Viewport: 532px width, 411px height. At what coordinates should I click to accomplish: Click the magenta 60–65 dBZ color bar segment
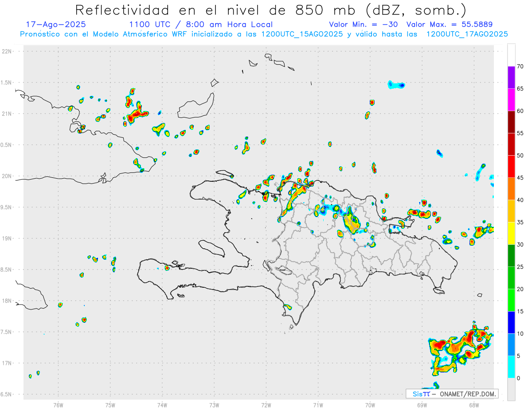pyautogui.click(x=511, y=100)
